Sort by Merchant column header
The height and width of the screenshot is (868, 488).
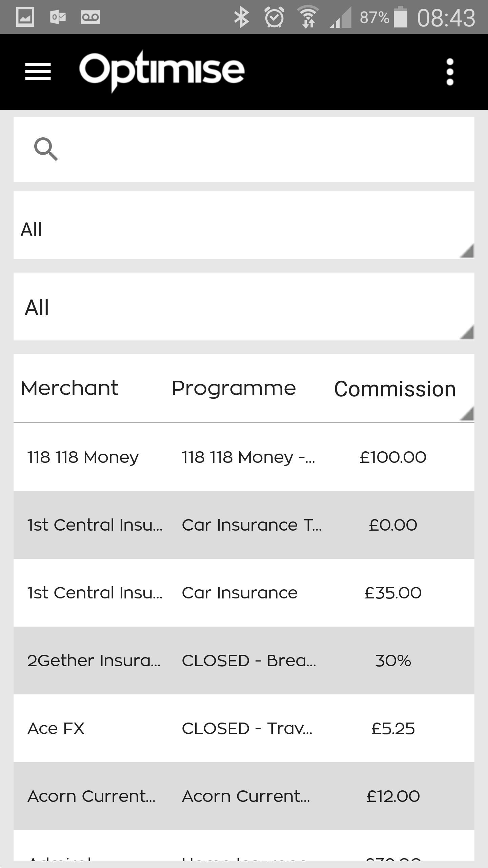point(69,388)
